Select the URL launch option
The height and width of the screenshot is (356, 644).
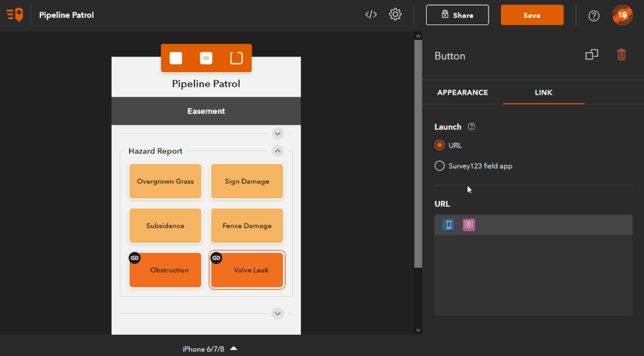[x=440, y=145]
